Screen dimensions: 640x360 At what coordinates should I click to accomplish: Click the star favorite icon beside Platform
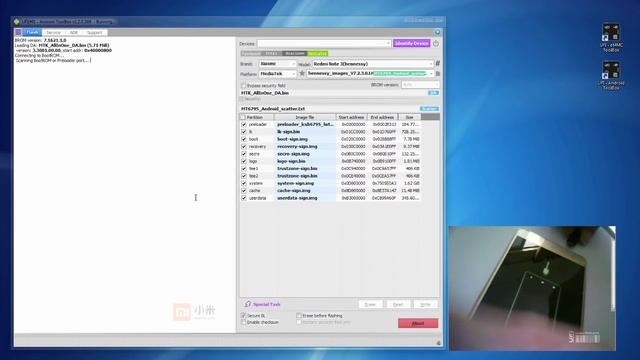302,73
